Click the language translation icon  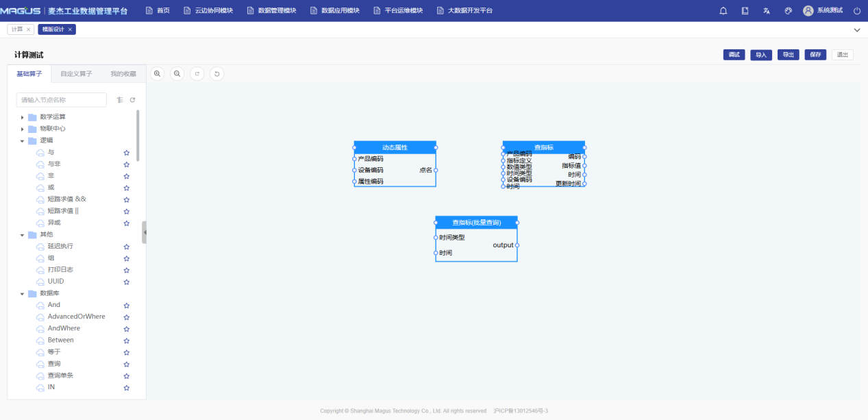pos(767,11)
